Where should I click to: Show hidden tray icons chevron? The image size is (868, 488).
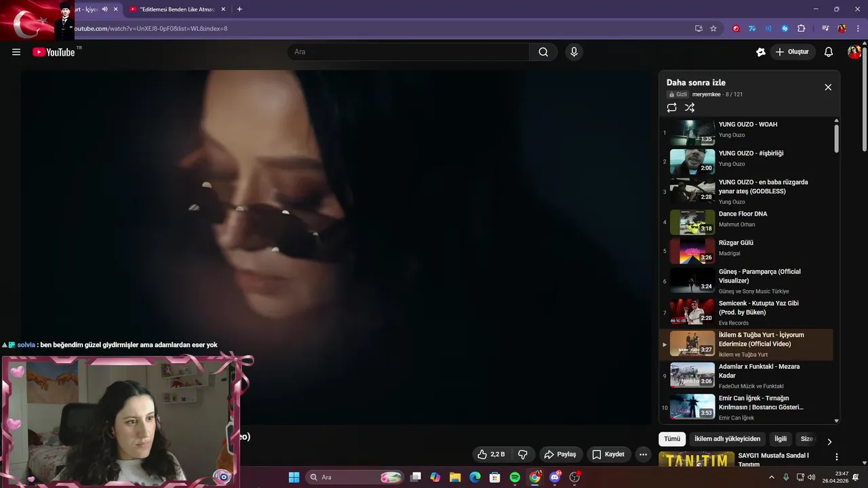[x=771, y=477]
